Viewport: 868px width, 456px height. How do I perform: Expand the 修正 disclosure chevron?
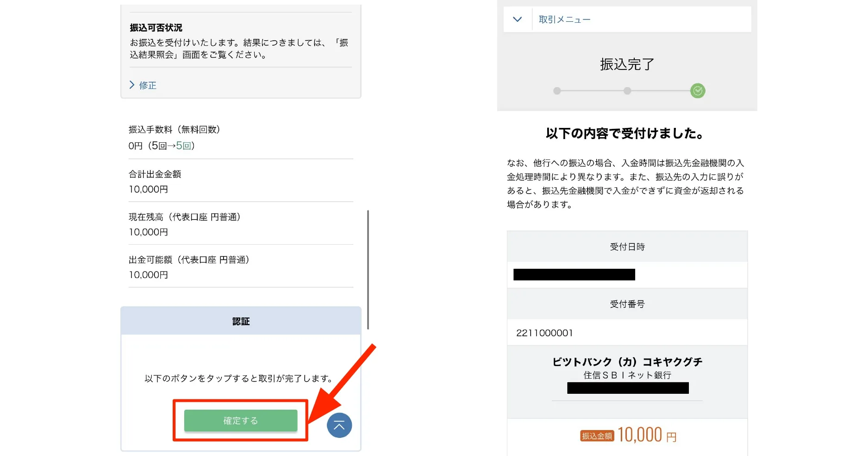pyautogui.click(x=131, y=85)
